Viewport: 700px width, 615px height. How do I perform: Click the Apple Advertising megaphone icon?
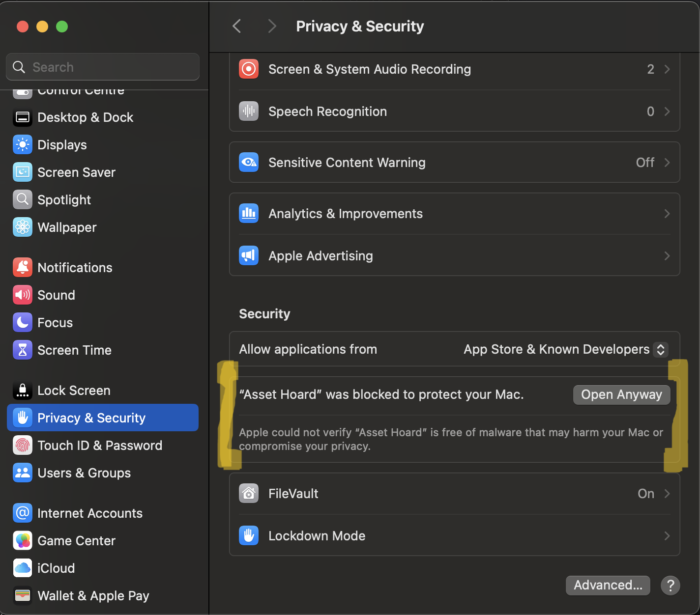[249, 255]
